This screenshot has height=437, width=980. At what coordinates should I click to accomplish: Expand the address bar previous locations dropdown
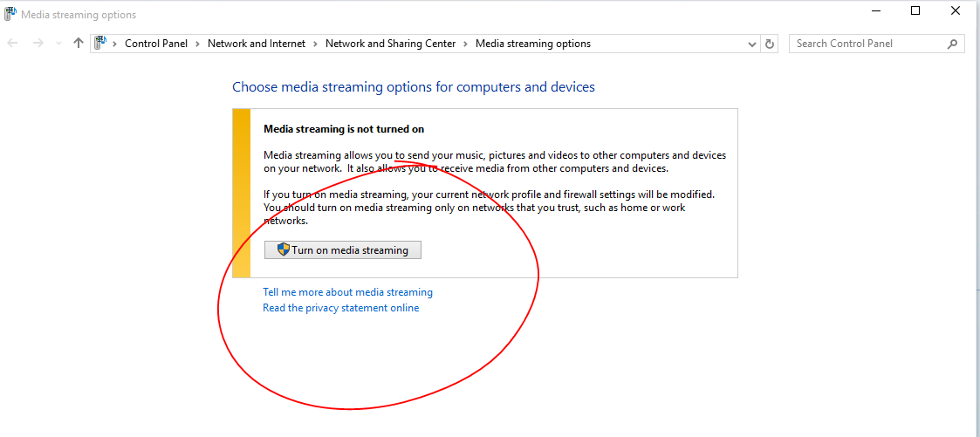[x=753, y=44]
